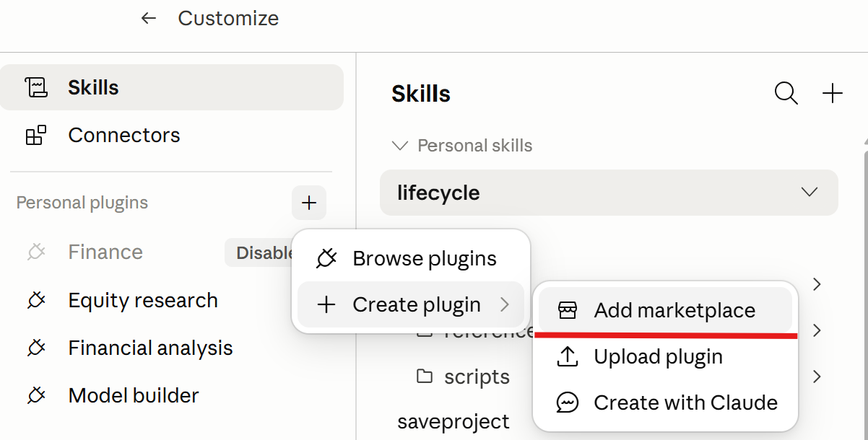Click the Skills scroll icon in sidebar
The width and height of the screenshot is (868, 440).
[x=35, y=87]
